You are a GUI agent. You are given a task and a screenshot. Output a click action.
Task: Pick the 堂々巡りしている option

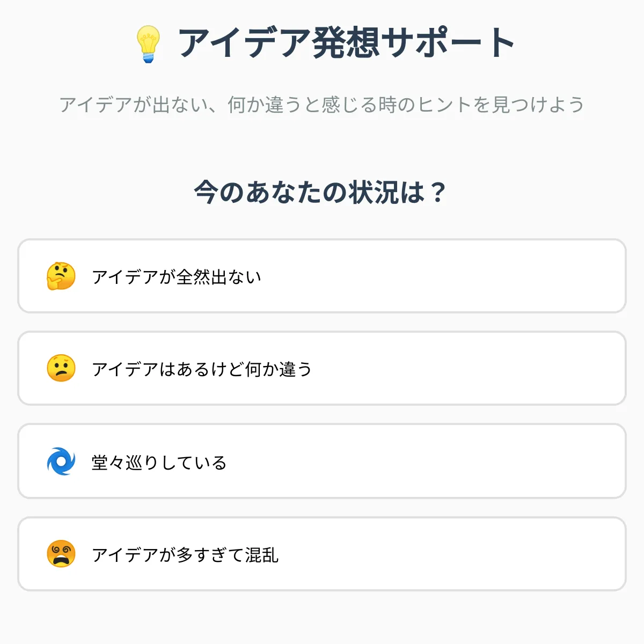[x=322, y=461]
